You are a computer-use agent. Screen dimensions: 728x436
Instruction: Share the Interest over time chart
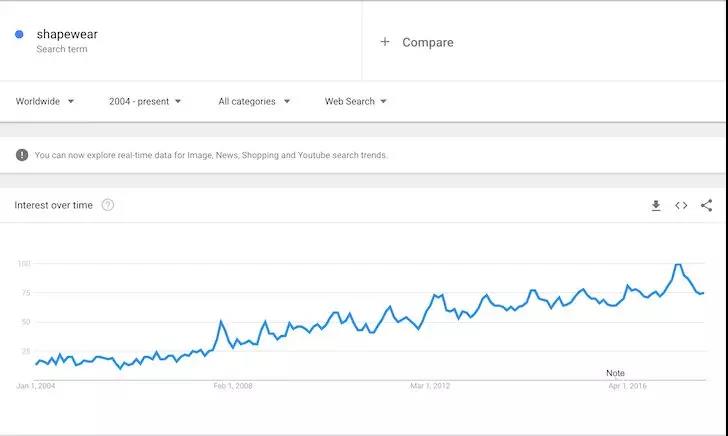click(706, 205)
